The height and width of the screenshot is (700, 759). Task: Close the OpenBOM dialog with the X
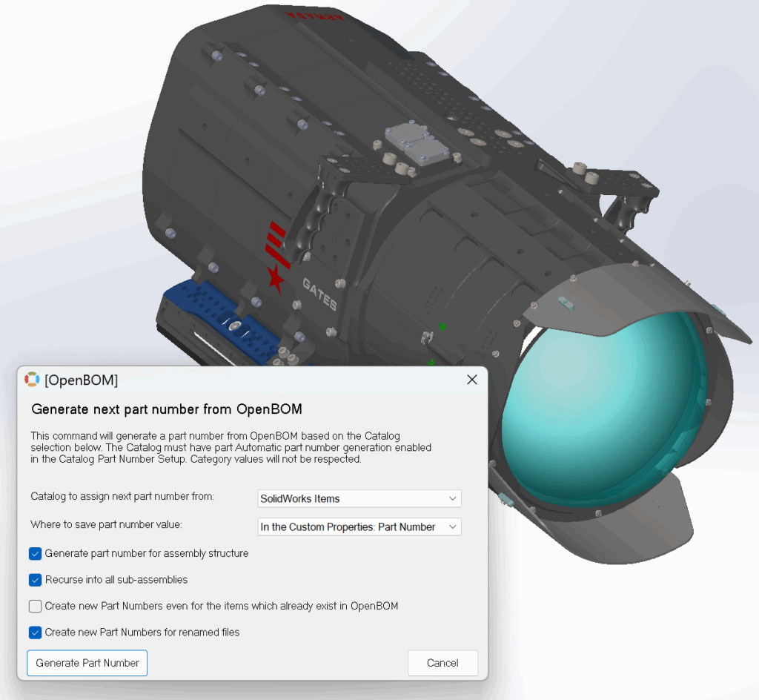pos(471,380)
